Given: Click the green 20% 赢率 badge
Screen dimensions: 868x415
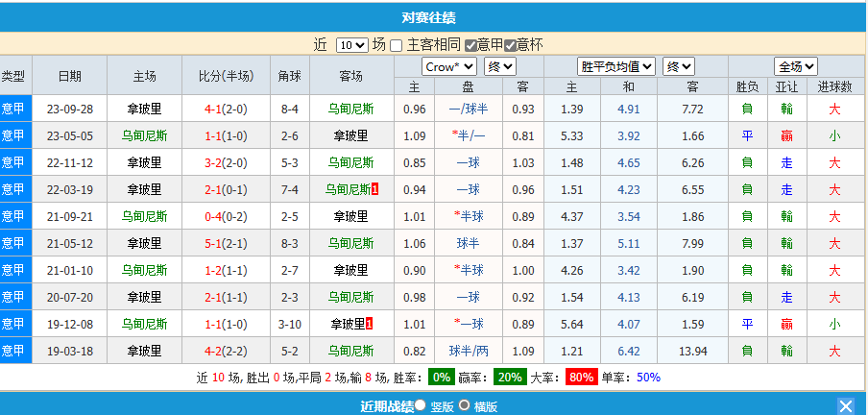Looking at the screenshot, I should pyautogui.click(x=511, y=377).
